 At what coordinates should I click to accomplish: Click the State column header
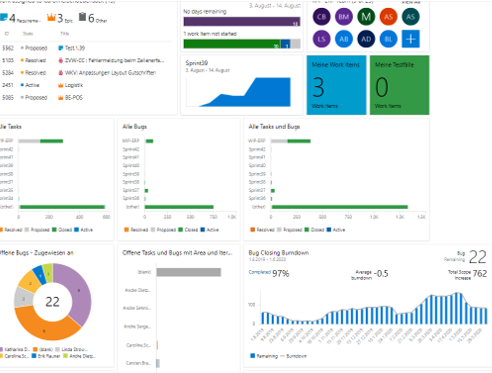[28, 34]
